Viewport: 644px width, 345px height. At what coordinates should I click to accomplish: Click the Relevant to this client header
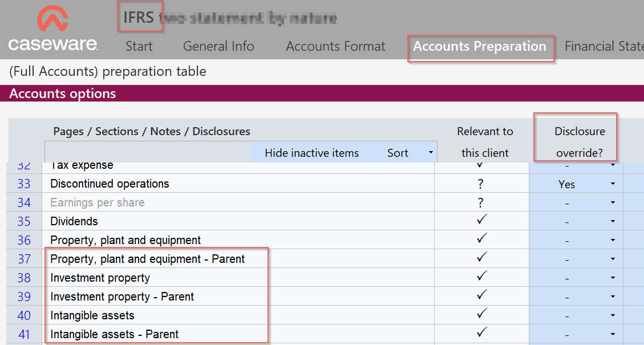coord(485,142)
